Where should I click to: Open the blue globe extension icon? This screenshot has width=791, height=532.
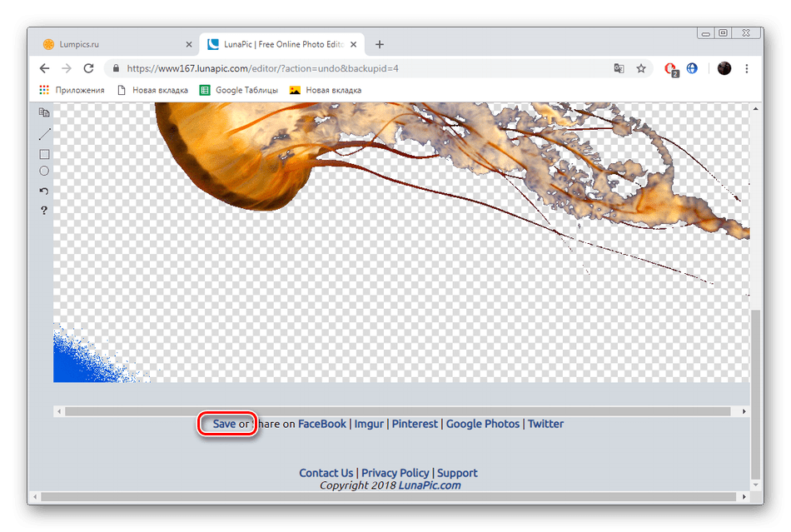pos(692,68)
